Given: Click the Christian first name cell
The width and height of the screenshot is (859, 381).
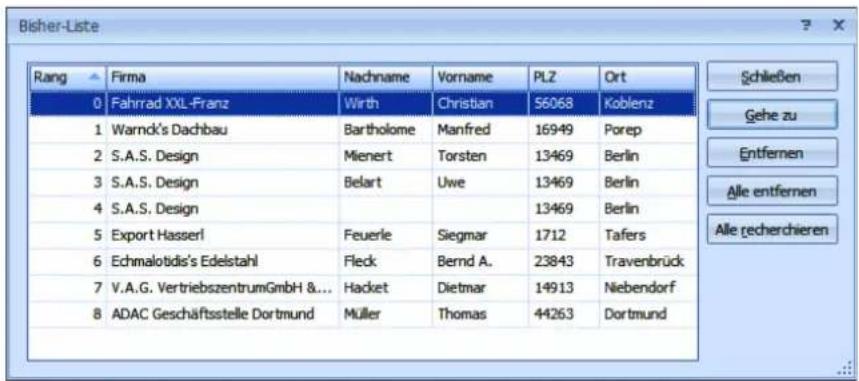Looking at the screenshot, I should [x=480, y=104].
